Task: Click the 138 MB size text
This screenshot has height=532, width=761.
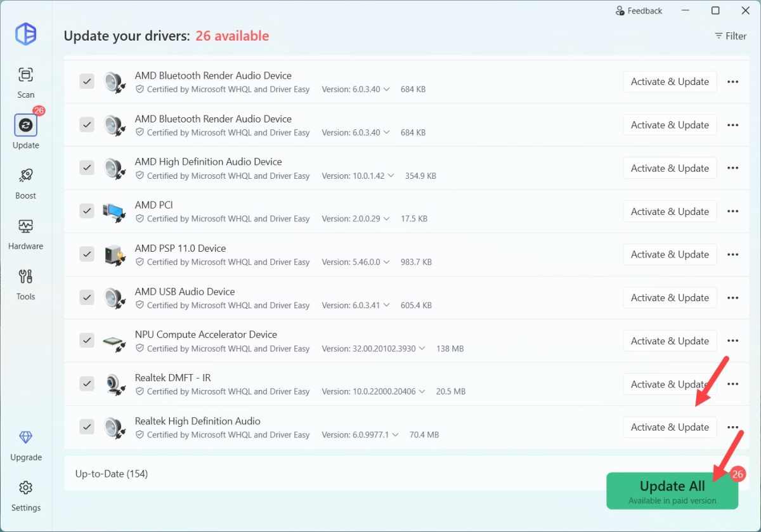Action: click(x=450, y=349)
